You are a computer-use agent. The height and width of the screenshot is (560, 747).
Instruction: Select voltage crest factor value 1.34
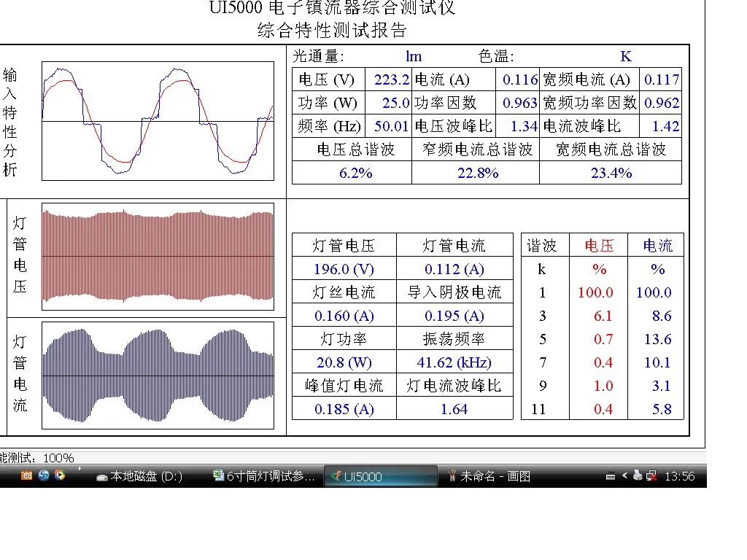pos(524,126)
